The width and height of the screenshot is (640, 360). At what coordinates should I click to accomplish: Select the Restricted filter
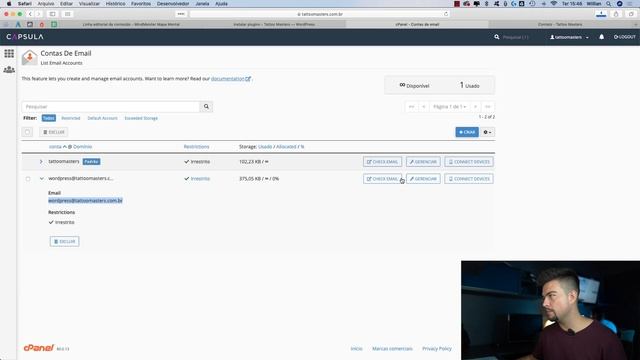coord(71,118)
